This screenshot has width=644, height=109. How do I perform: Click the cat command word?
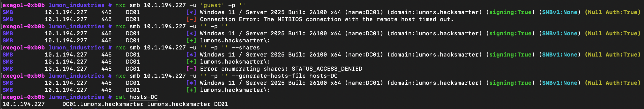[120, 97]
